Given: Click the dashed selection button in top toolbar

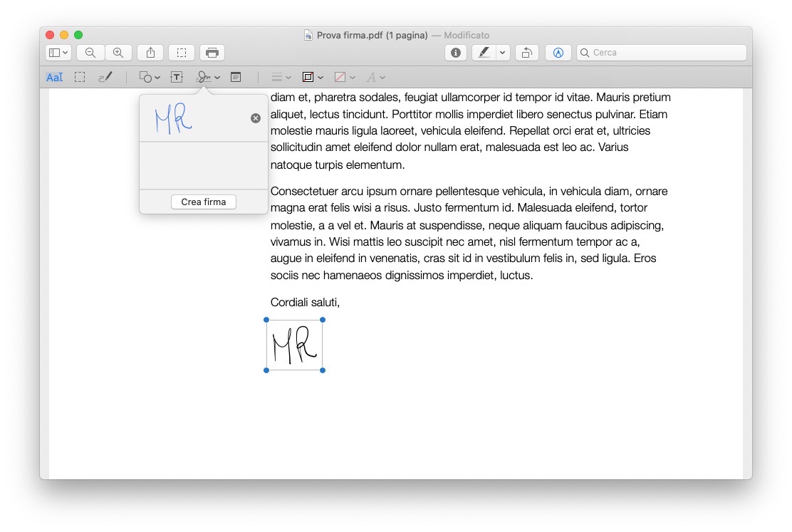Looking at the screenshot, I should coord(182,53).
